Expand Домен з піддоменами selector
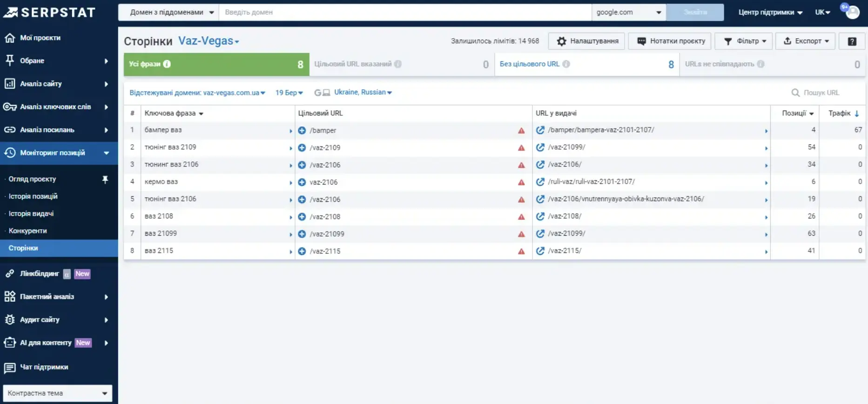Screen dimensions: 868x404 (x=168, y=13)
